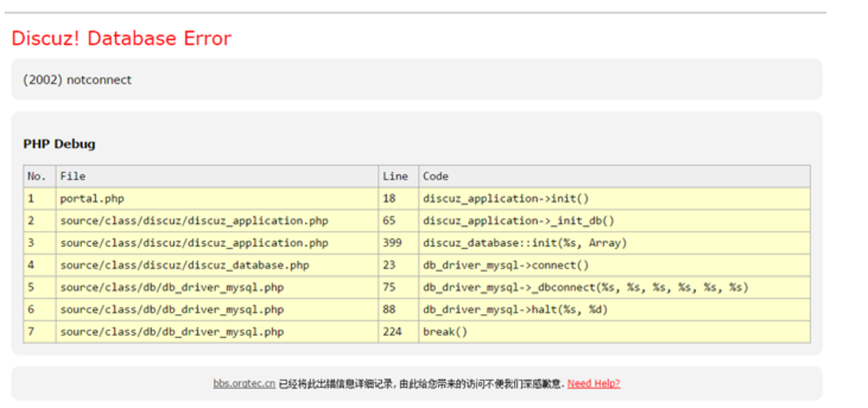Click the "No." column header

[37, 176]
